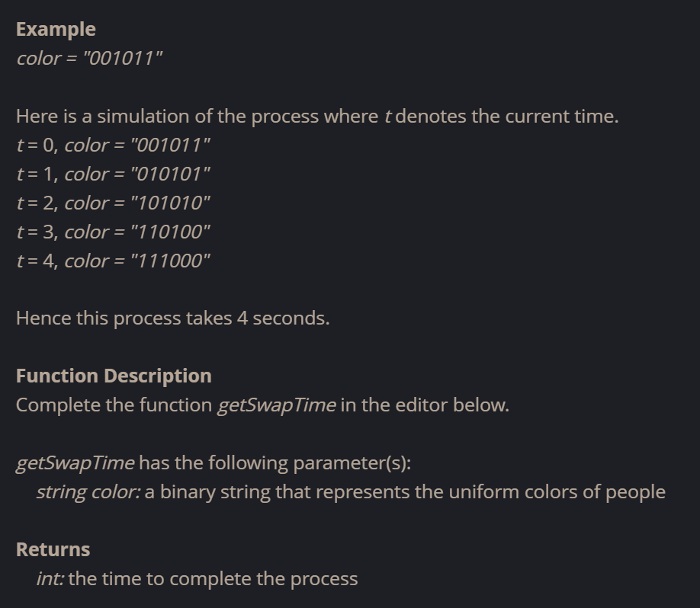Viewport: 700px width, 608px height.
Task: Click the Function Description heading
Action: pyautogui.click(x=114, y=376)
